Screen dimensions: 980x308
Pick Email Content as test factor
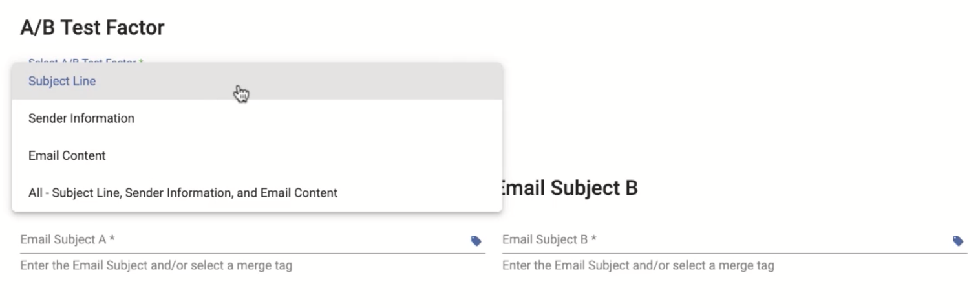click(257, 155)
